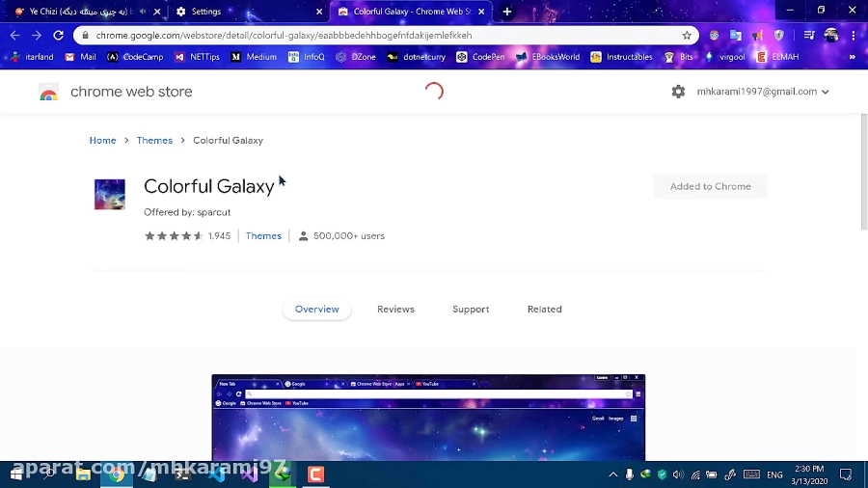Open the NETTips bookmark
Screen dimensions: 868x488
(197, 57)
